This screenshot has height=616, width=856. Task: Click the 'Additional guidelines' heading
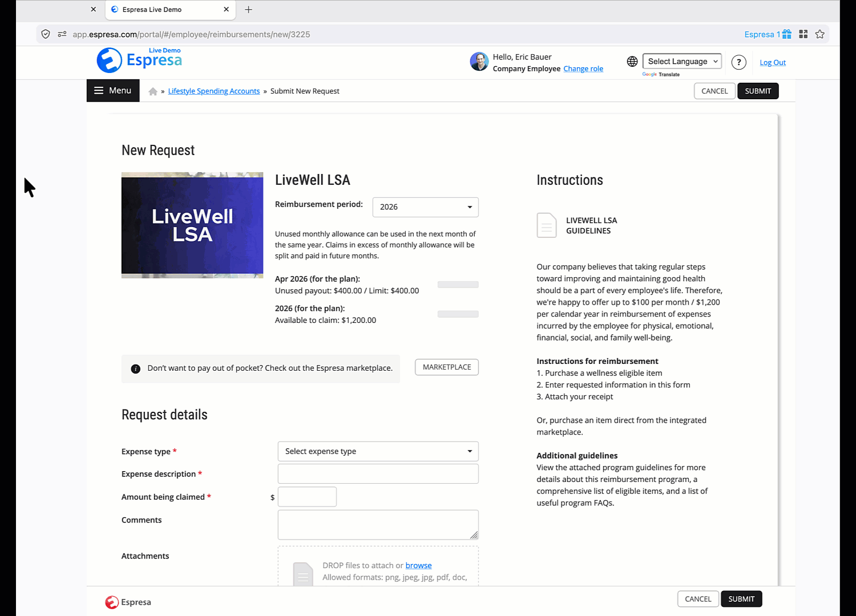click(x=577, y=456)
